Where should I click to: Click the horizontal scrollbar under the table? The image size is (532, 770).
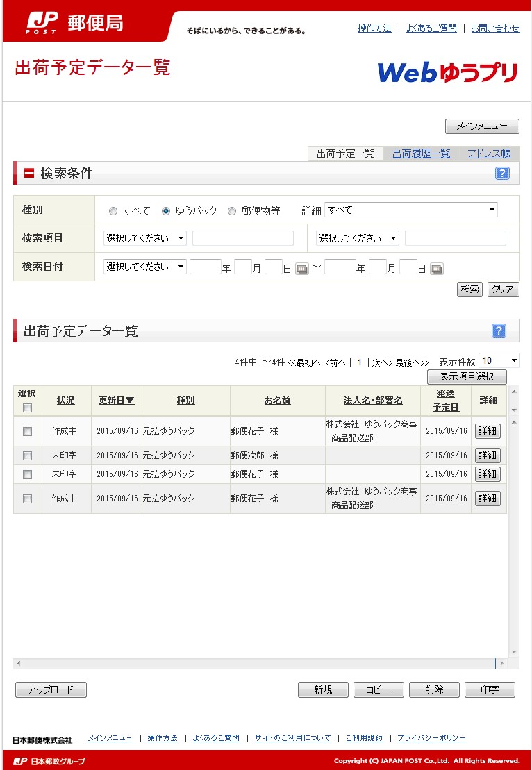point(257,664)
